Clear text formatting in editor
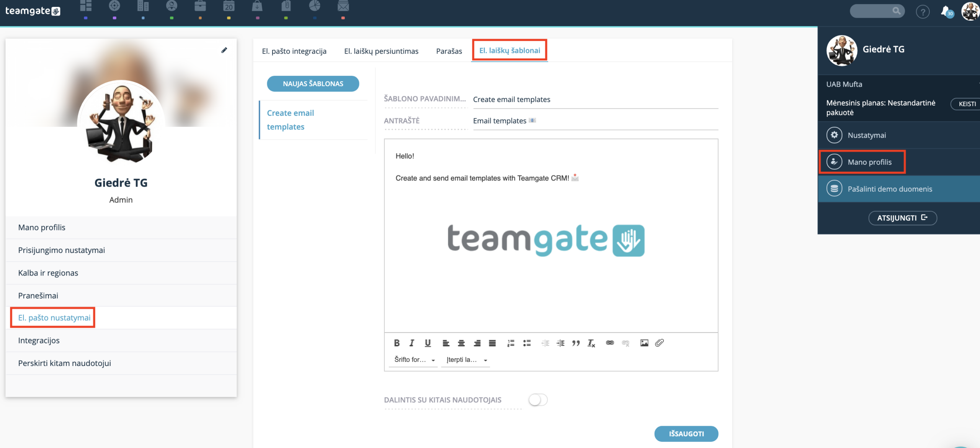Viewport: 980px width, 448px height. [591, 343]
